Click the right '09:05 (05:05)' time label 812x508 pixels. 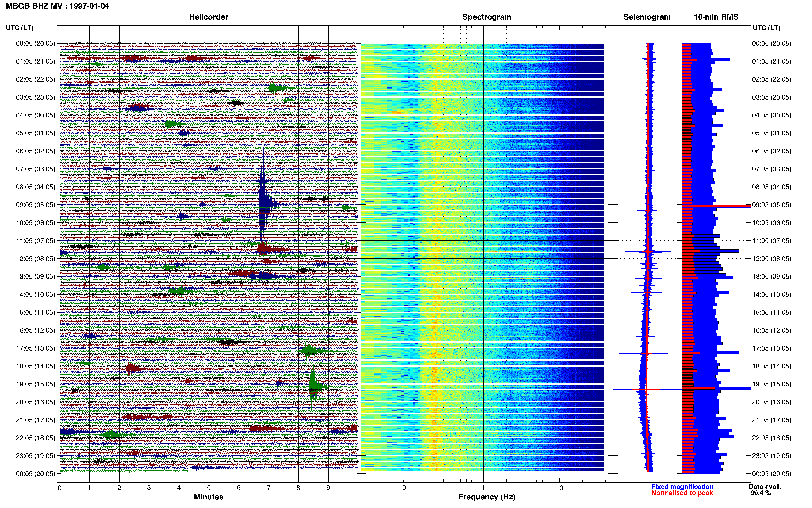point(772,205)
